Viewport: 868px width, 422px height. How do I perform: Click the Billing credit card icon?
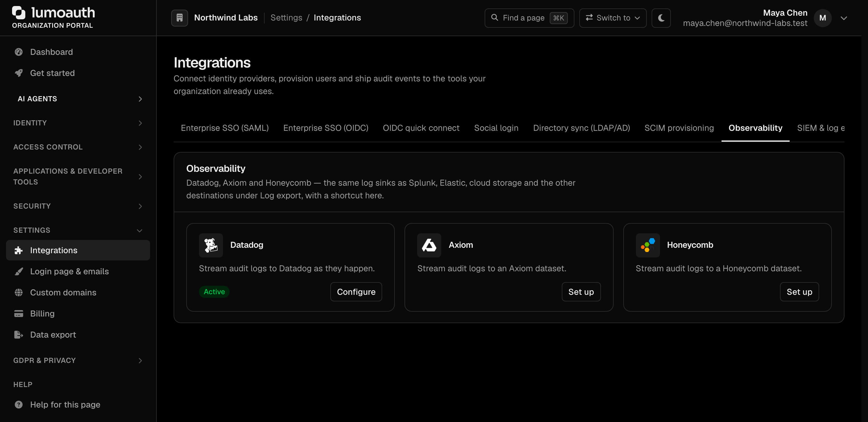[18, 313]
